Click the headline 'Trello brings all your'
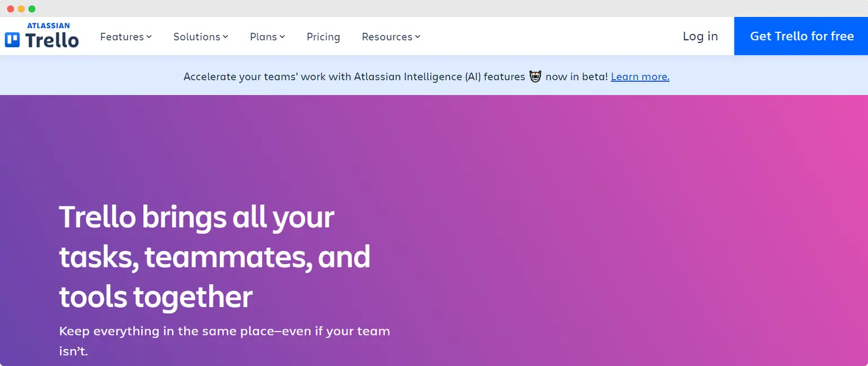The width and height of the screenshot is (868, 366). click(x=197, y=217)
